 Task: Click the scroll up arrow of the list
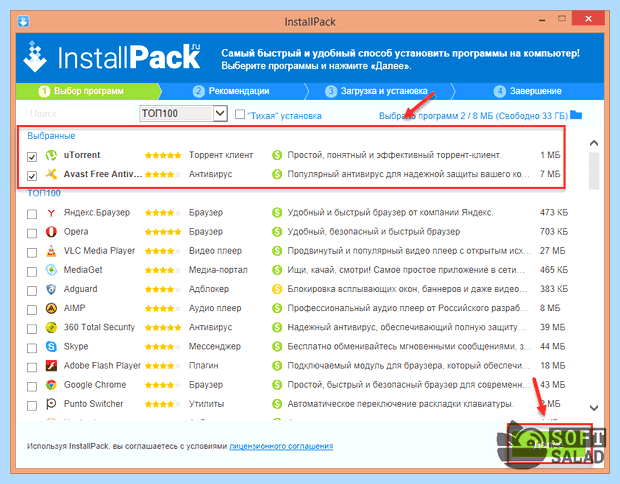click(594, 143)
